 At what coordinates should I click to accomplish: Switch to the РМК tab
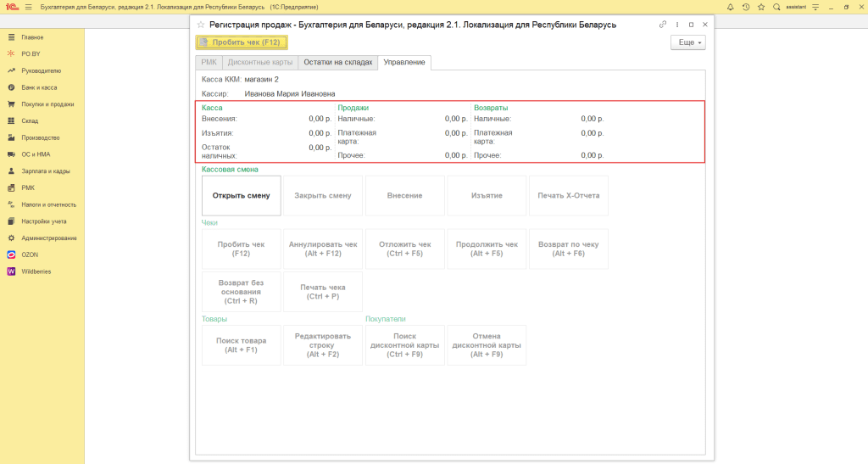click(x=209, y=63)
